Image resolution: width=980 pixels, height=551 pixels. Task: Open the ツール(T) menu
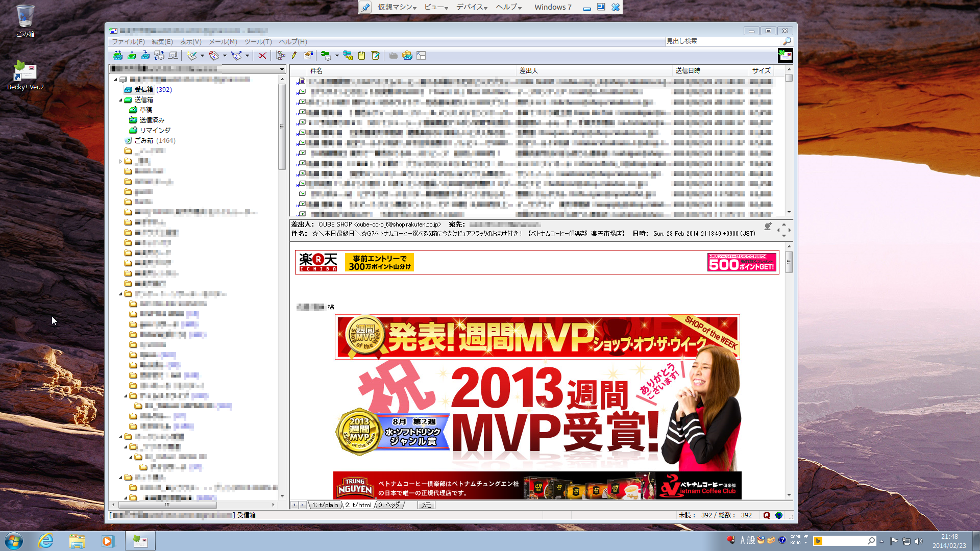pyautogui.click(x=258, y=42)
